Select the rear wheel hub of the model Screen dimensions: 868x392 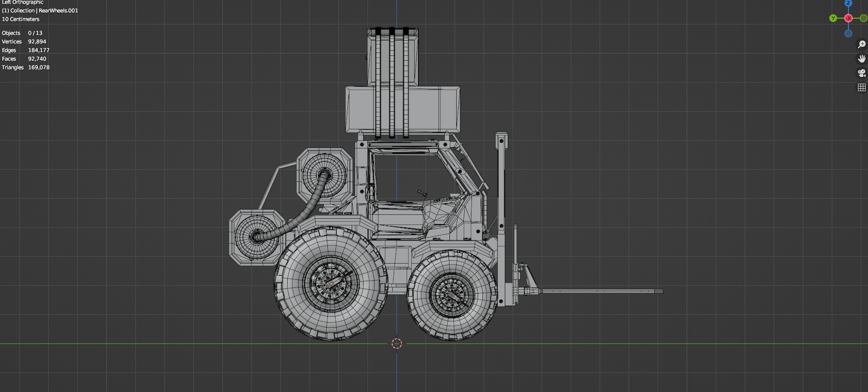tap(331, 284)
